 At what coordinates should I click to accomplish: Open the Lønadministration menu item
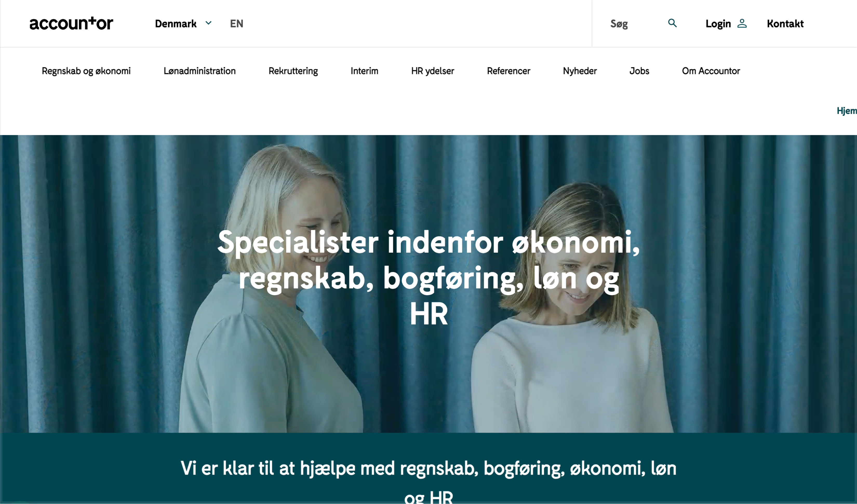199,71
